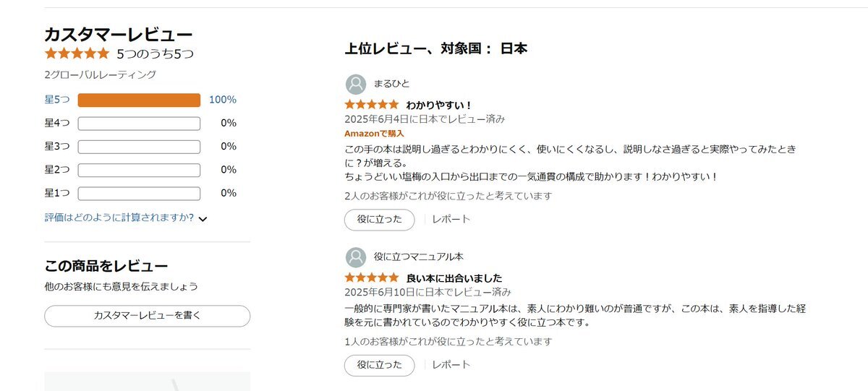The image size is (868, 391).
Task: Select the 星4つ rating row
Action: (140, 124)
